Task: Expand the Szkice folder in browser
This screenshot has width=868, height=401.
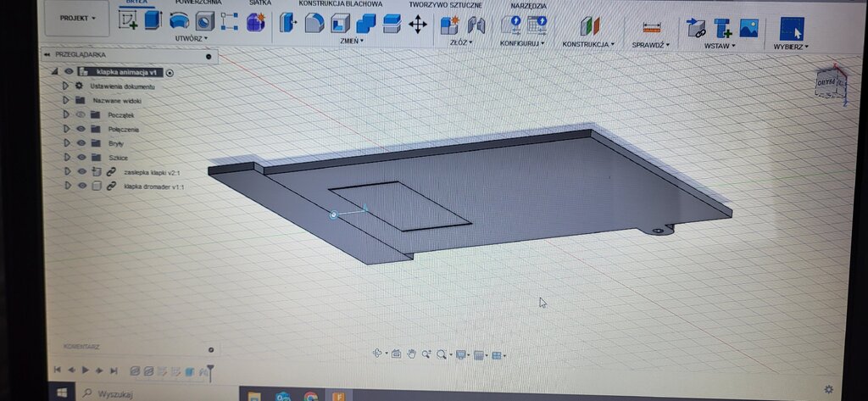Action: pos(65,157)
